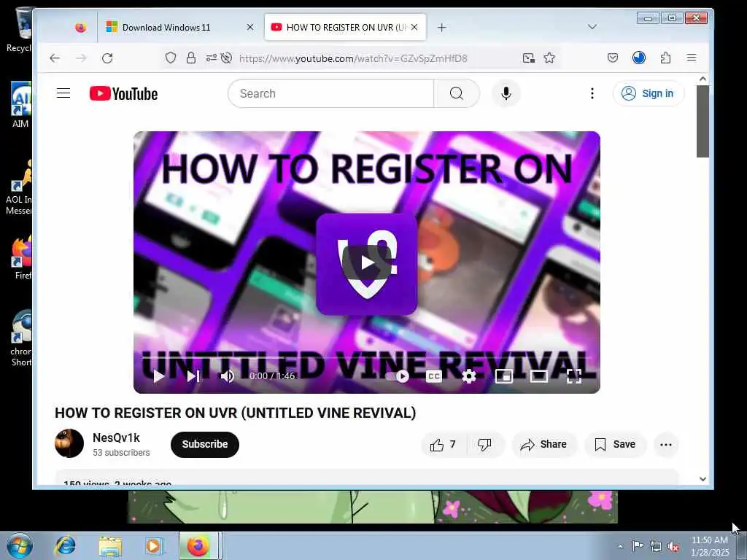Expand the list all tabs dropdown arrow

point(592,27)
